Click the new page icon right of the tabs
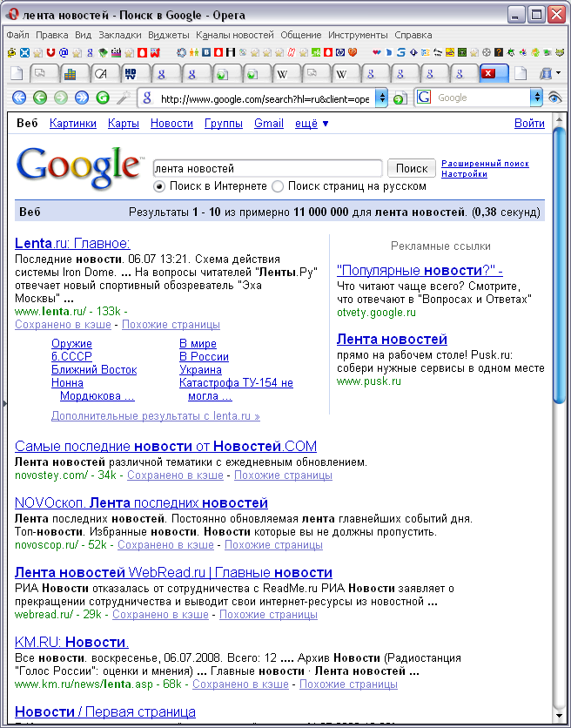The width and height of the screenshot is (571, 728). click(521, 73)
